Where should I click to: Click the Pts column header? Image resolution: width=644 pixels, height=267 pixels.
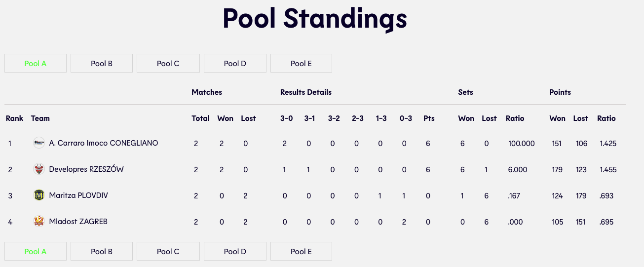click(x=429, y=118)
